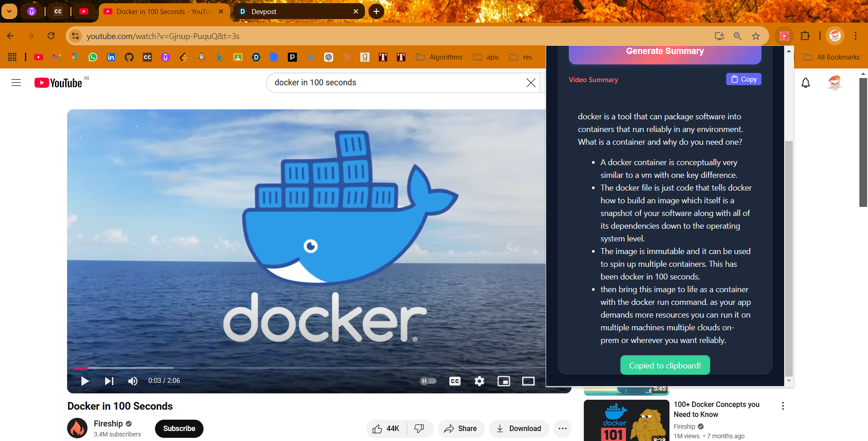Toggle theater mode
The height and width of the screenshot is (441, 868).
[529, 381]
